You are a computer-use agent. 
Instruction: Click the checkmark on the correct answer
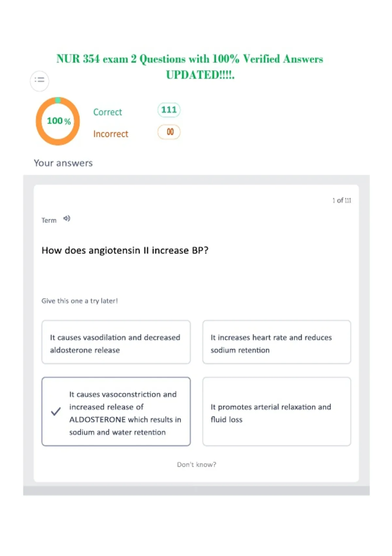(x=56, y=411)
